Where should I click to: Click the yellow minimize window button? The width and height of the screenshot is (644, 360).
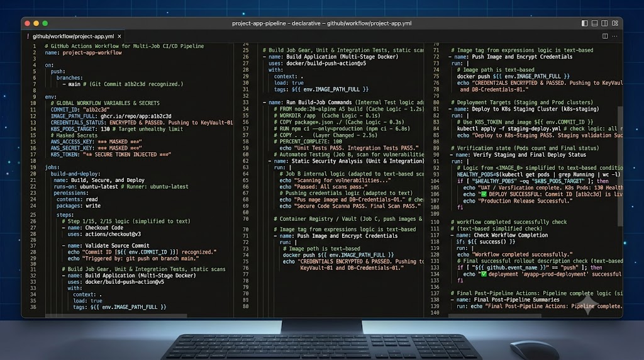[x=36, y=23]
